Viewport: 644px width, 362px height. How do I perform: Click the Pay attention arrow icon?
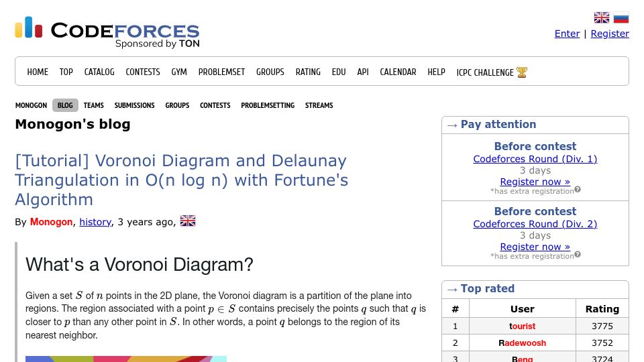tap(452, 125)
